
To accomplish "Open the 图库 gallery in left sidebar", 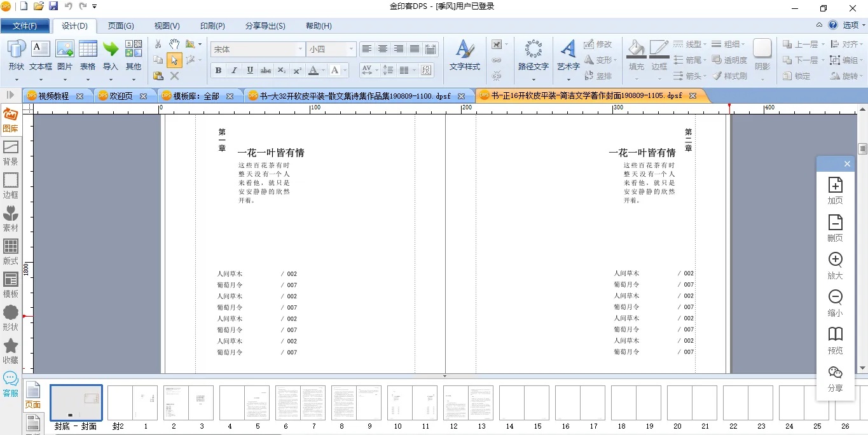I will click(11, 120).
